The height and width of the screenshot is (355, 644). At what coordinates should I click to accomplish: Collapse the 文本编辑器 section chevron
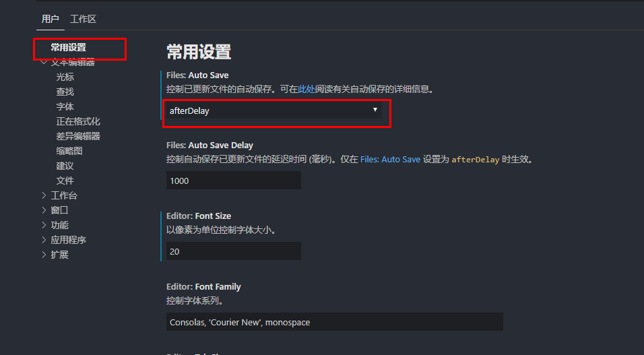(44, 63)
